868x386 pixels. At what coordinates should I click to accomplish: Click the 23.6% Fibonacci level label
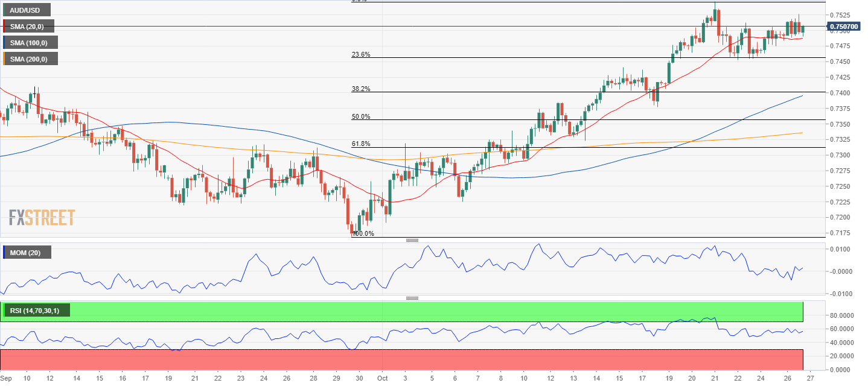tap(361, 54)
